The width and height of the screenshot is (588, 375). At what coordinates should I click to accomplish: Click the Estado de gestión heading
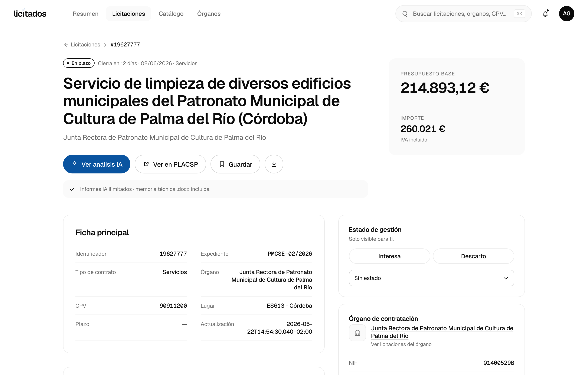[x=375, y=230]
